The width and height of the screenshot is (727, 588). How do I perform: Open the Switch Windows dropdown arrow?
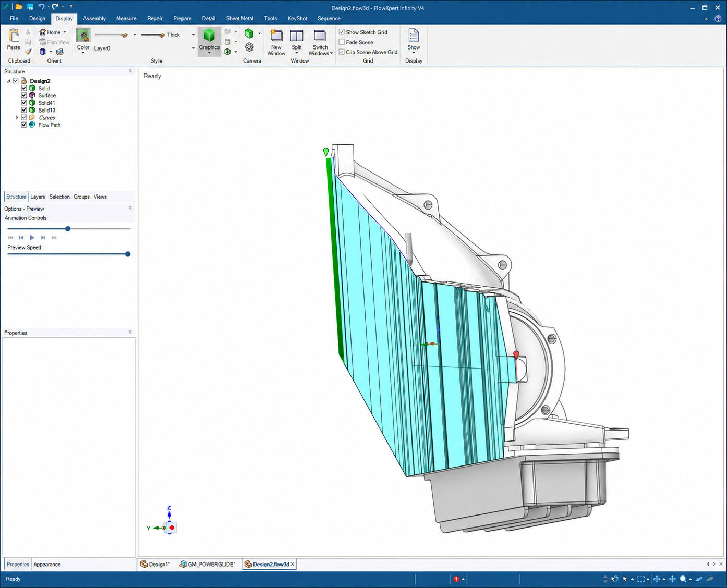coord(331,53)
